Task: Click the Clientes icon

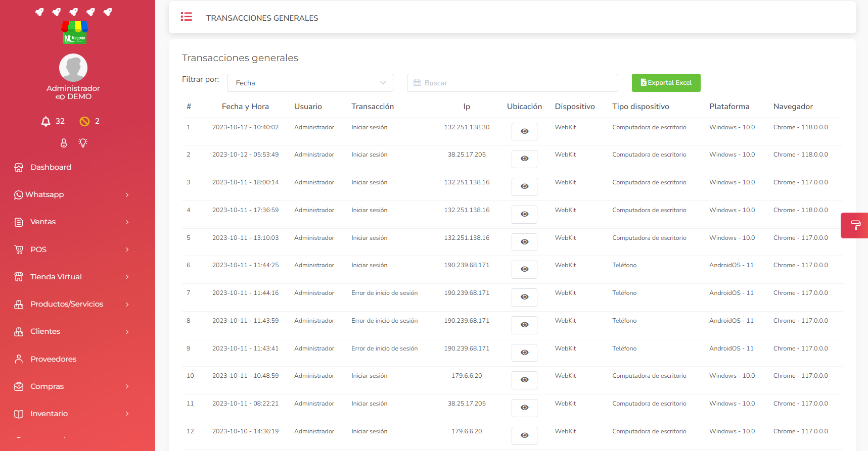Action: tap(19, 332)
